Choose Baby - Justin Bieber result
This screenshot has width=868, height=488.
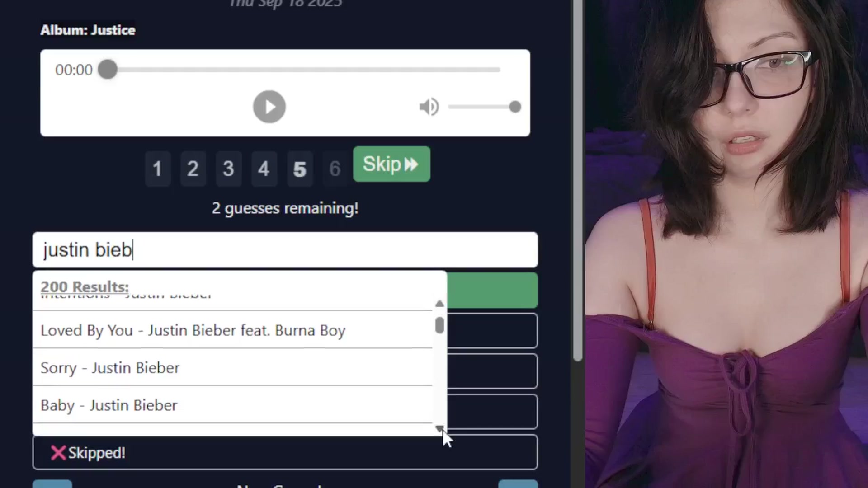(x=232, y=405)
